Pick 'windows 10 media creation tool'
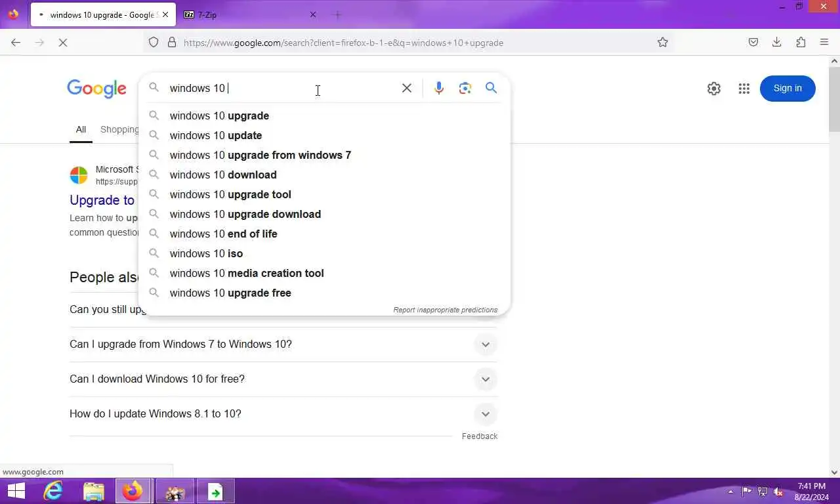The height and width of the screenshot is (504, 840). (x=324, y=273)
